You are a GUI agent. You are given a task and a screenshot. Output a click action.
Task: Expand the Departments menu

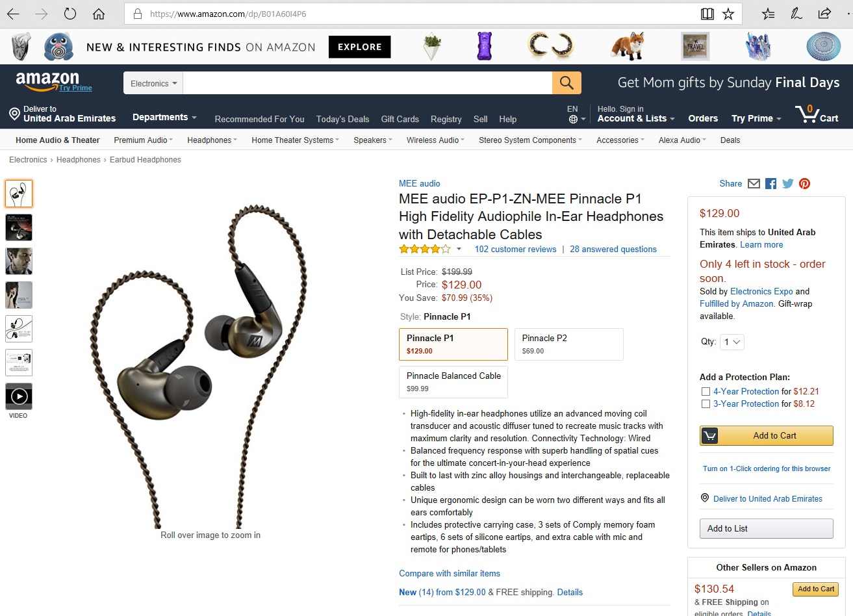[x=164, y=118]
